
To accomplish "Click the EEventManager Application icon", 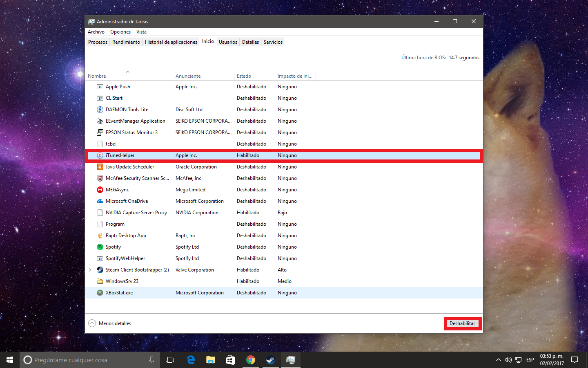I will pos(100,121).
